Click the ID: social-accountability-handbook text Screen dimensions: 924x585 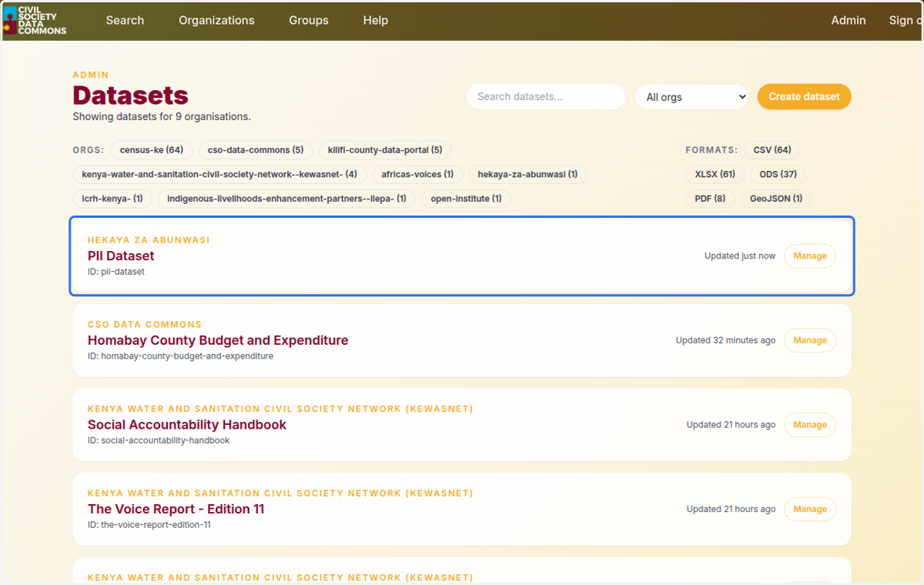(159, 441)
